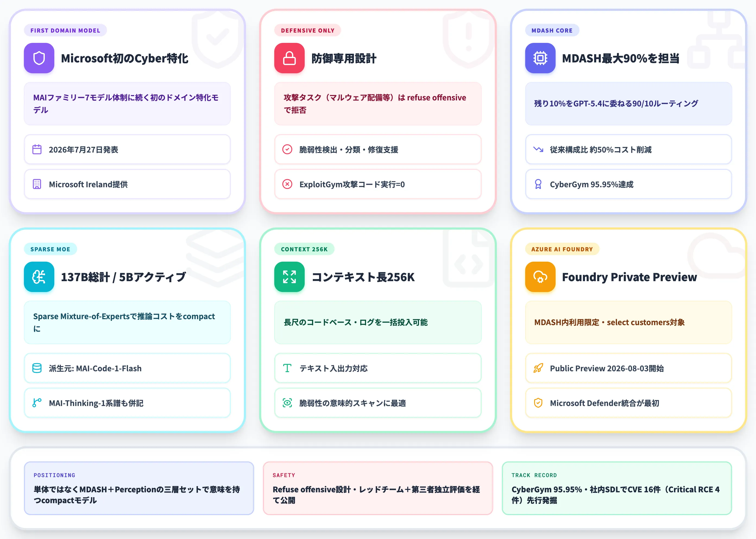The image size is (756, 539).
Task: Click the heading 防御専用設計
Action: [344, 58]
